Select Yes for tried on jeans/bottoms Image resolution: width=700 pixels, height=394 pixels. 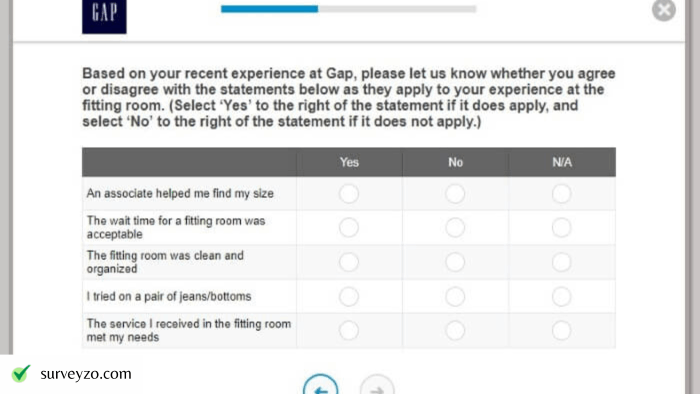coord(349,296)
